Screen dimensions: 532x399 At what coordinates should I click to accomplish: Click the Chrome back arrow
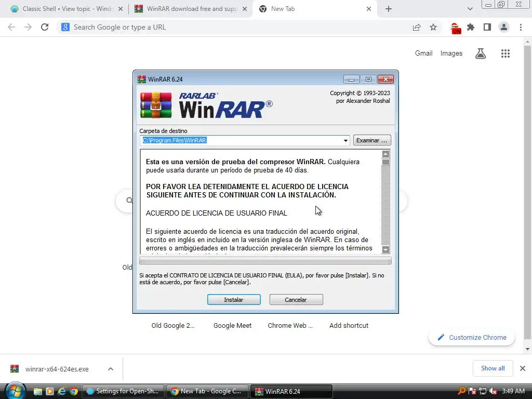(x=11, y=27)
